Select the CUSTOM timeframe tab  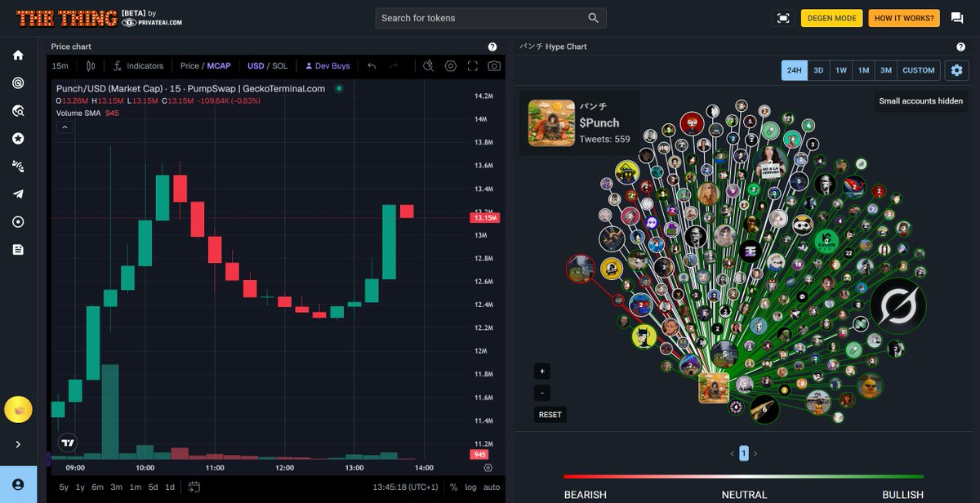tap(919, 70)
